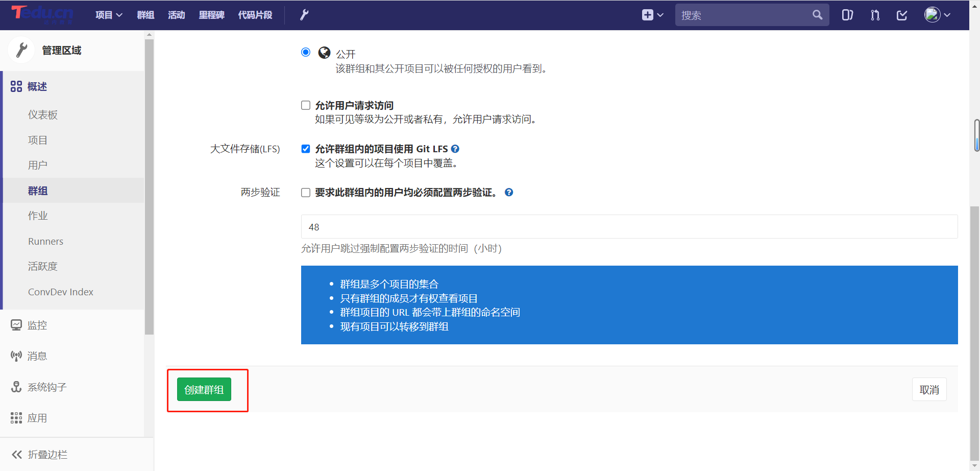Open the two-factor help question icon
The height and width of the screenshot is (471, 980).
point(509,192)
